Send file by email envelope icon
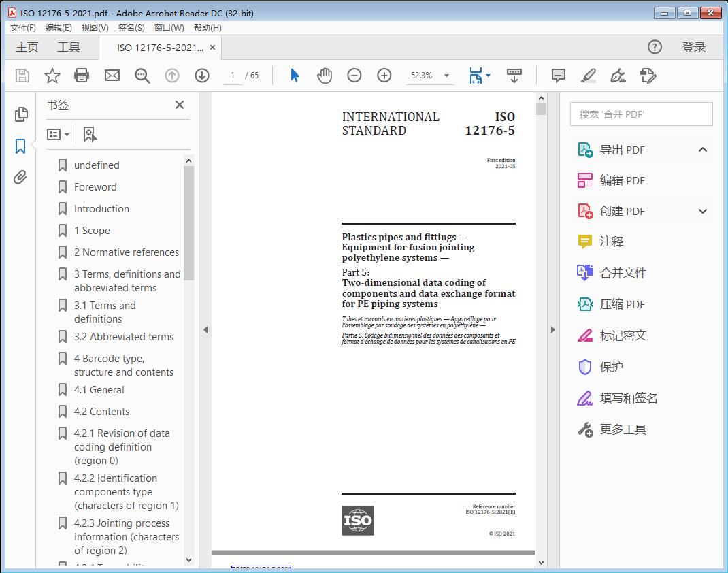The height and width of the screenshot is (573, 728). [x=112, y=76]
